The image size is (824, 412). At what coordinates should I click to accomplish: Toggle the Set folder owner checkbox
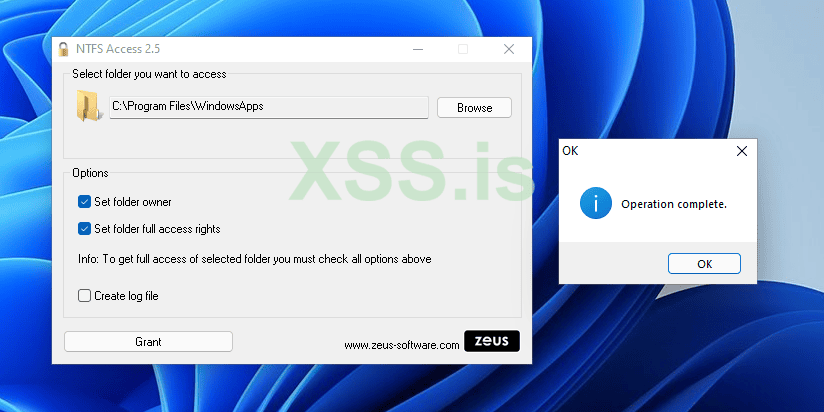(84, 202)
